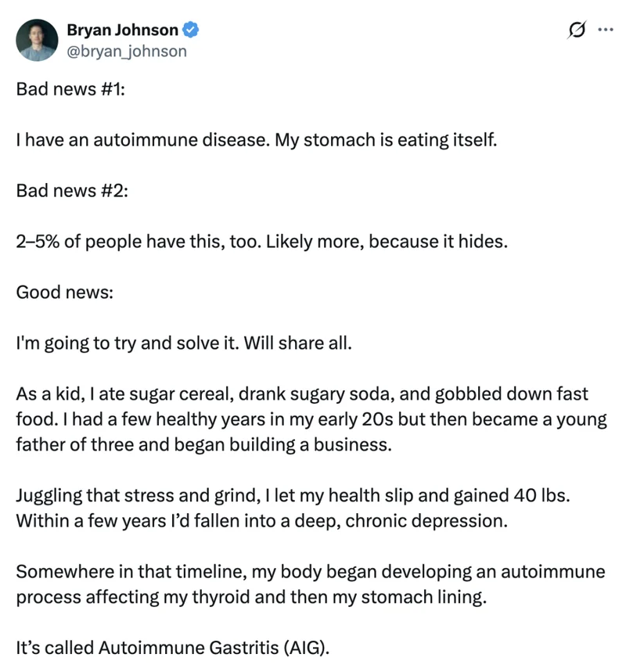This screenshot has width=626, height=672.
Task: Click "Somewhere in that timeline" opening words
Action: coord(131,572)
